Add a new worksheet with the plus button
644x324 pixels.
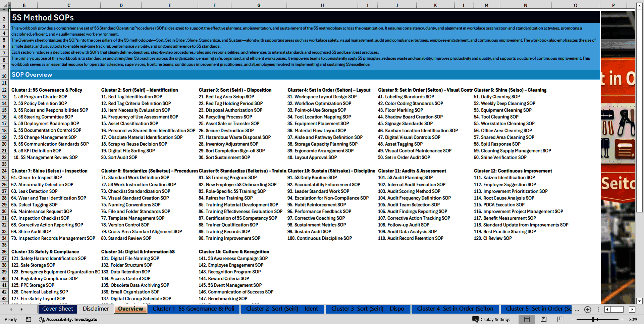[x=587, y=309]
